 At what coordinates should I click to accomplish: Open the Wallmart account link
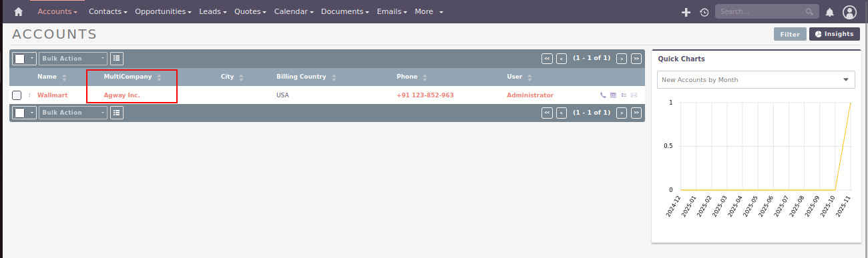(x=52, y=95)
